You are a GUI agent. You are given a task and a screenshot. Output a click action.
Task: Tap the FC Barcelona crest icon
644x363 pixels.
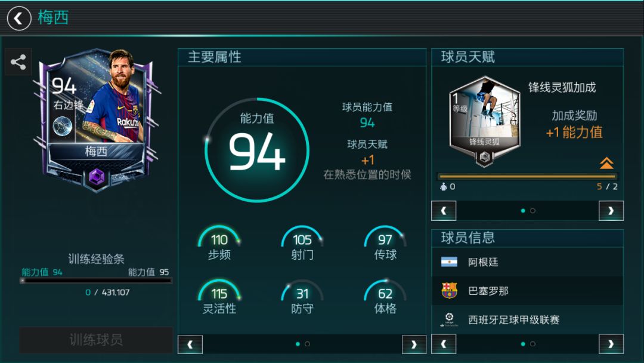click(449, 290)
